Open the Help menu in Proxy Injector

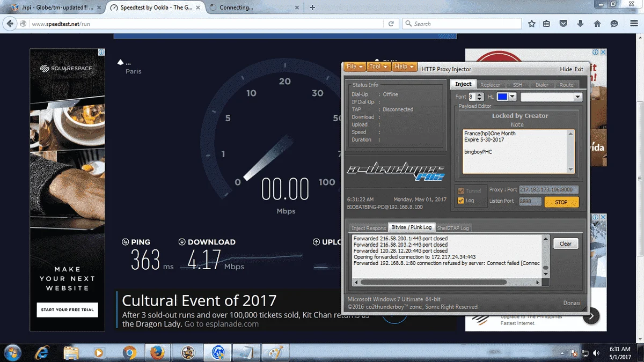404,67
